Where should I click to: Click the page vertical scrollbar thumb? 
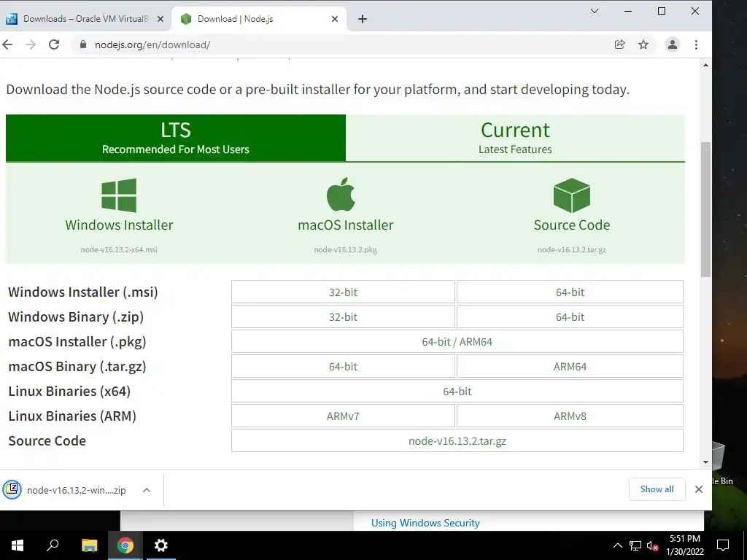click(705, 209)
